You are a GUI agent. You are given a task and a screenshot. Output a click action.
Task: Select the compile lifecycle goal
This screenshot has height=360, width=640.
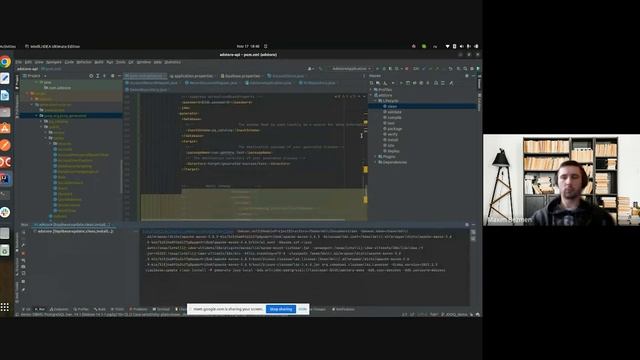(394, 118)
